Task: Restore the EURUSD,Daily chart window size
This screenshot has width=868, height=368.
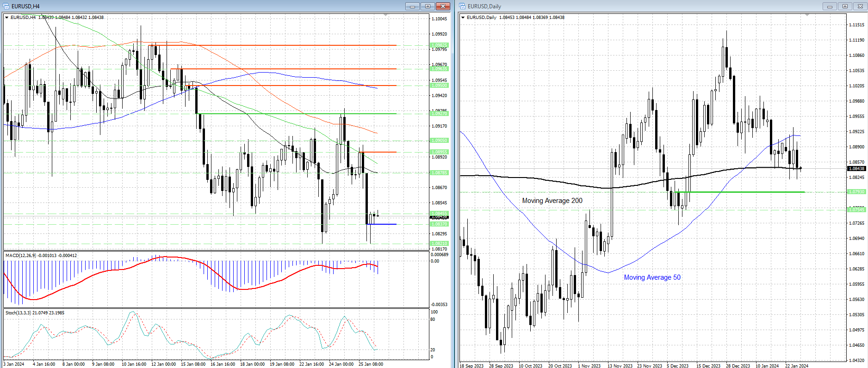Action: pos(845,6)
